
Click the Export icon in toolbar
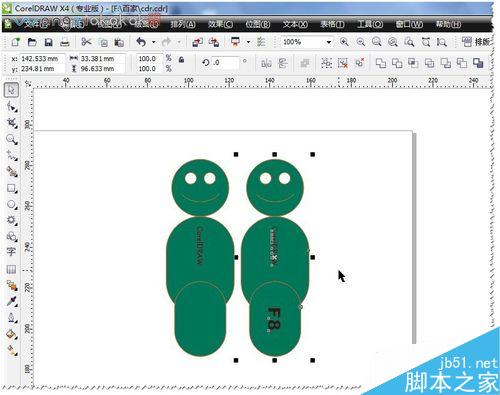pyautogui.click(x=214, y=42)
